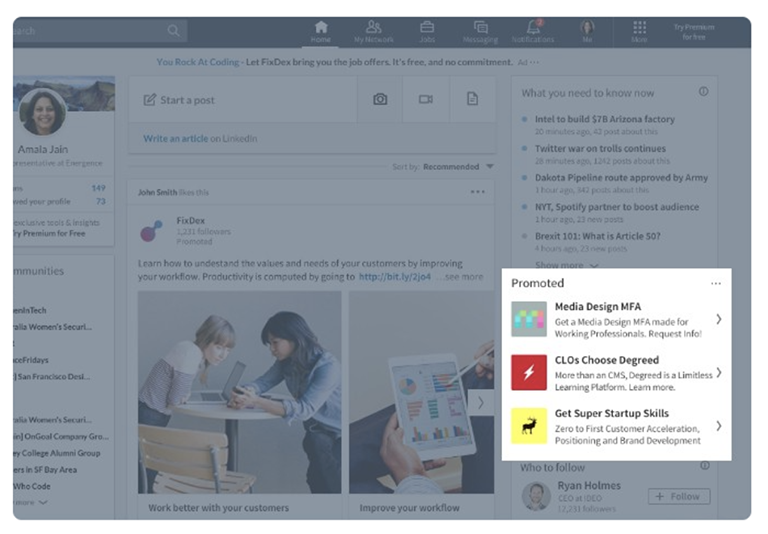Screen dimensions: 768x534
Task: Open the SF Bay Area community
Action: click(45, 470)
